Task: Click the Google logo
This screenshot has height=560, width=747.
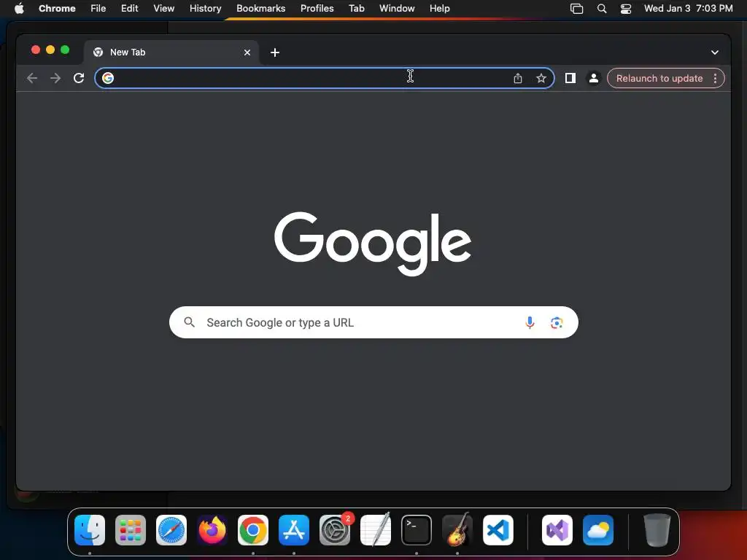Action: pyautogui.click(x=373, y=244)
